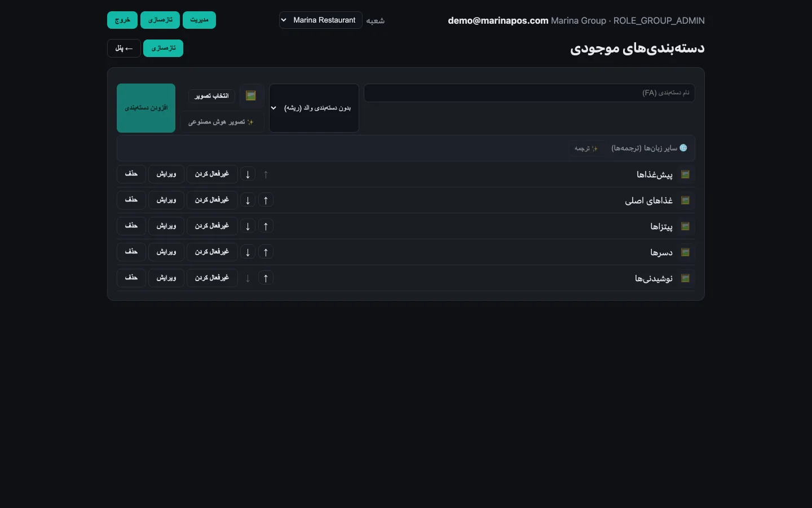
Task: Move دسرها category up with arrow
Action: 266,252
